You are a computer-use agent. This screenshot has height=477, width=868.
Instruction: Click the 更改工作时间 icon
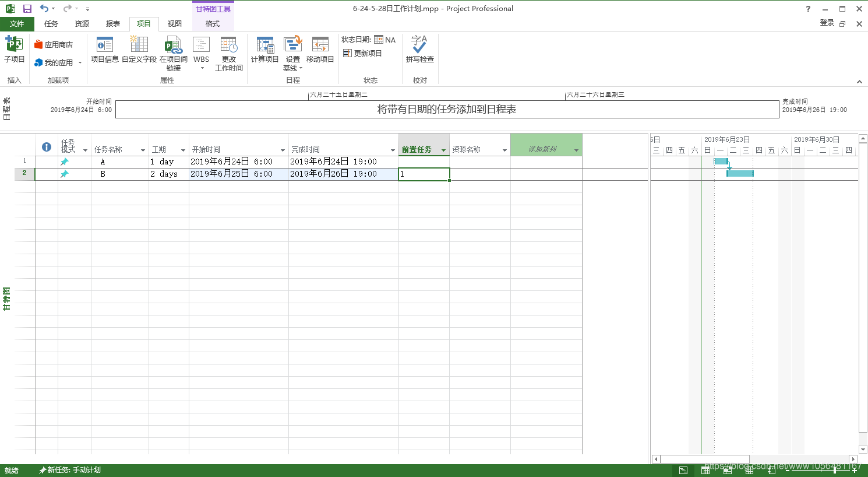pyautogui.click(x=229, y=49)
